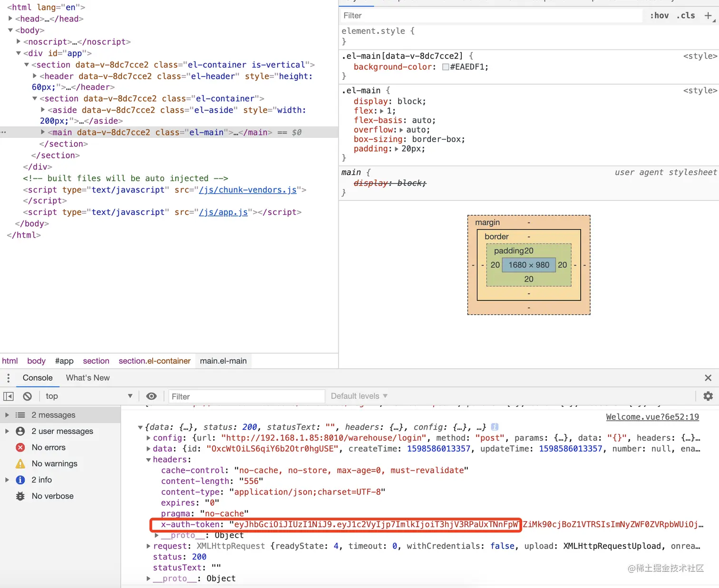The image size is (719, 588).
Task: Toggle the console sidebar panel icon
Action: coord(9,396)
